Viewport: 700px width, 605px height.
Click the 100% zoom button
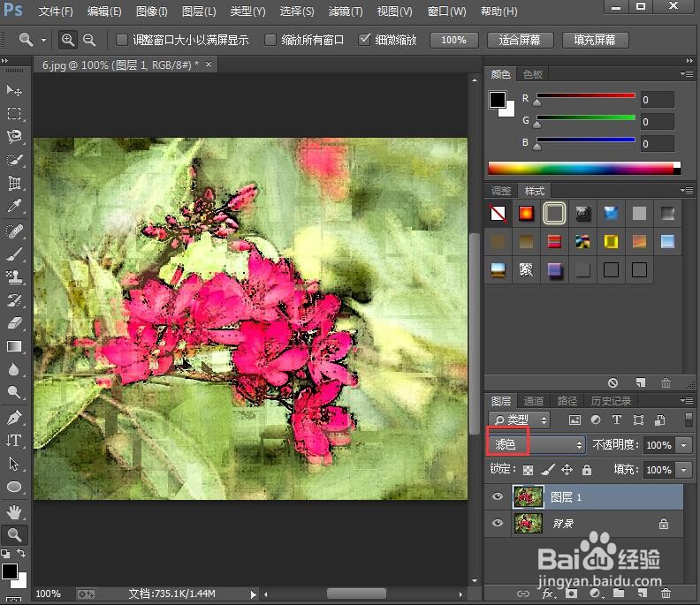coord(453,40)
